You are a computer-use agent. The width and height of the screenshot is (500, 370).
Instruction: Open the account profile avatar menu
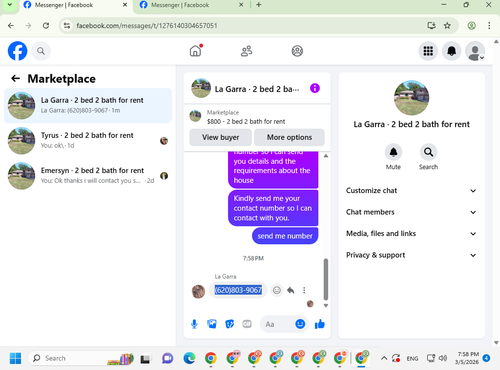pos(475,51)
